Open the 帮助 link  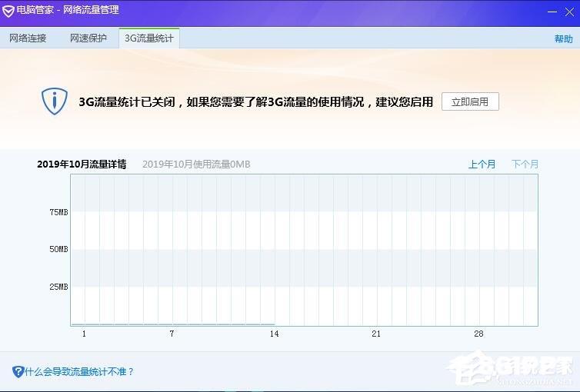[x=563, y=38]
